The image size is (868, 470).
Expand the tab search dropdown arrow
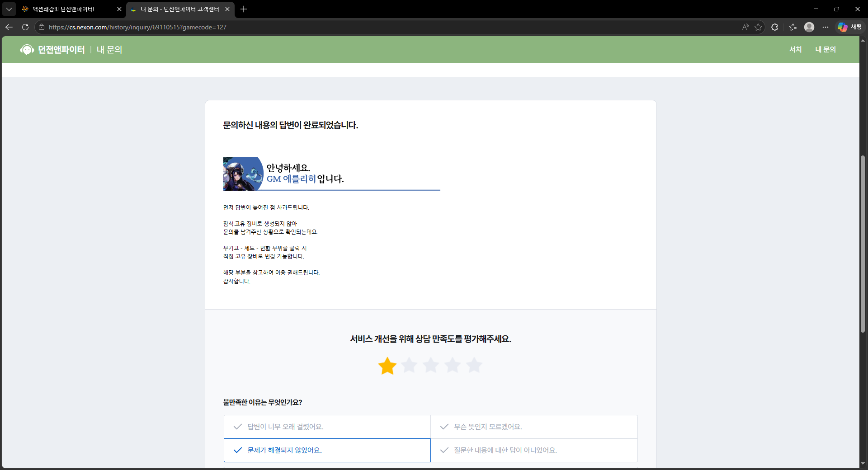pos(9,9)
